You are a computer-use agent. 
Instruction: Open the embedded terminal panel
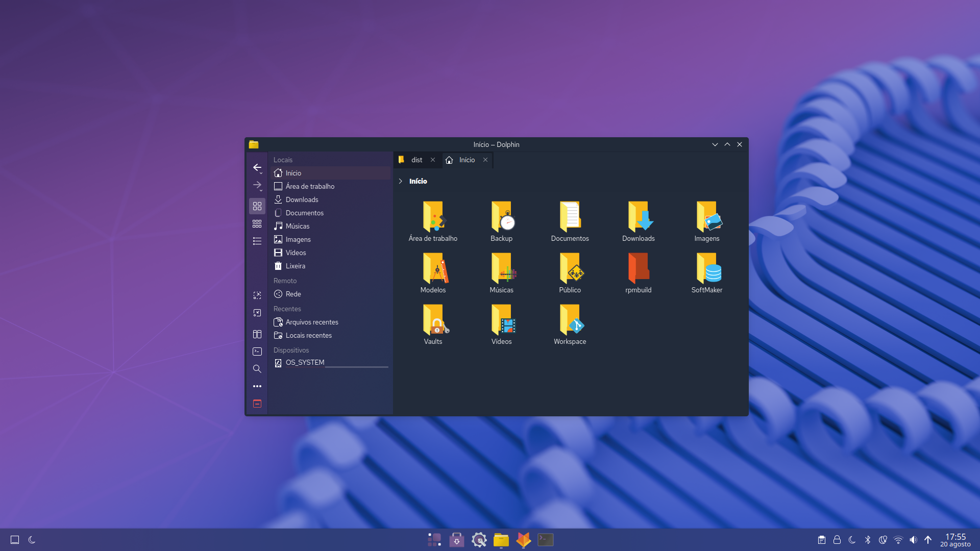tap(257, 352)
